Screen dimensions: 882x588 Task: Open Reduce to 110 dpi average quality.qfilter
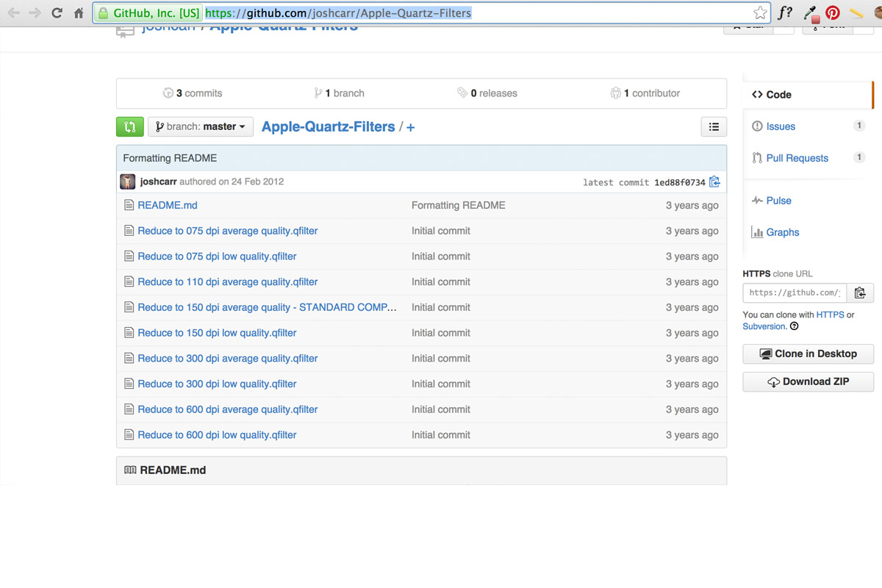(228, 282)
